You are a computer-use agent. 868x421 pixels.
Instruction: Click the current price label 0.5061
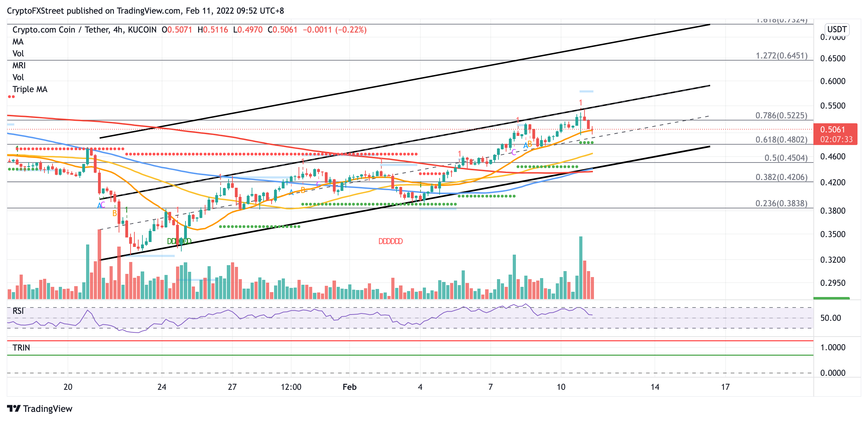(832, 130)
